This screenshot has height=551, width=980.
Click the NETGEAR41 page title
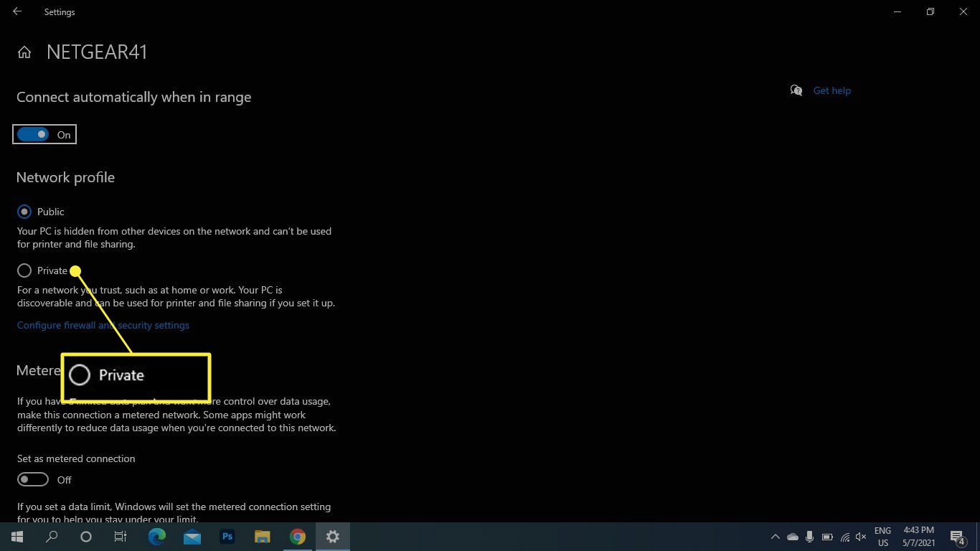coord(97,52)
